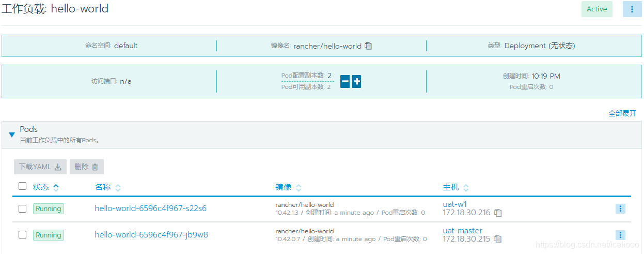644x254 pixels.
Task: Sort pods by the 镜像 column
Action: point(289,187)
